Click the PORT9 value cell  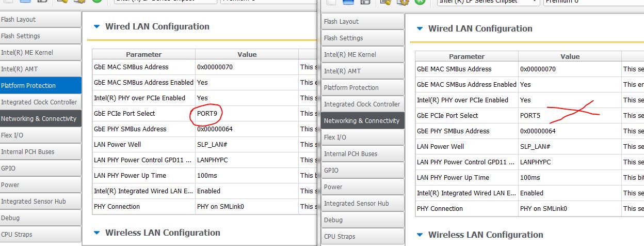click(x=207, y=114)
